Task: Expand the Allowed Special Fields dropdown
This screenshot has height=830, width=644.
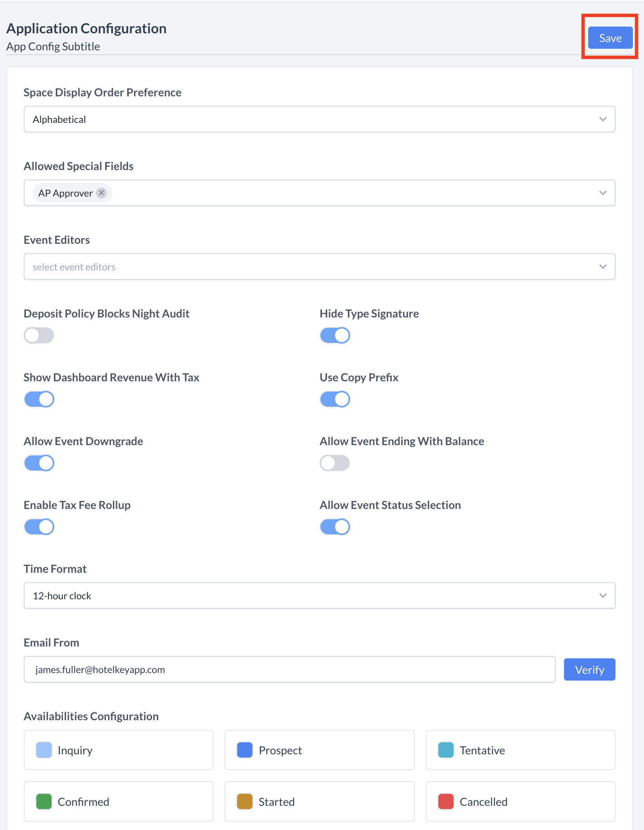Action: [602, 193]
